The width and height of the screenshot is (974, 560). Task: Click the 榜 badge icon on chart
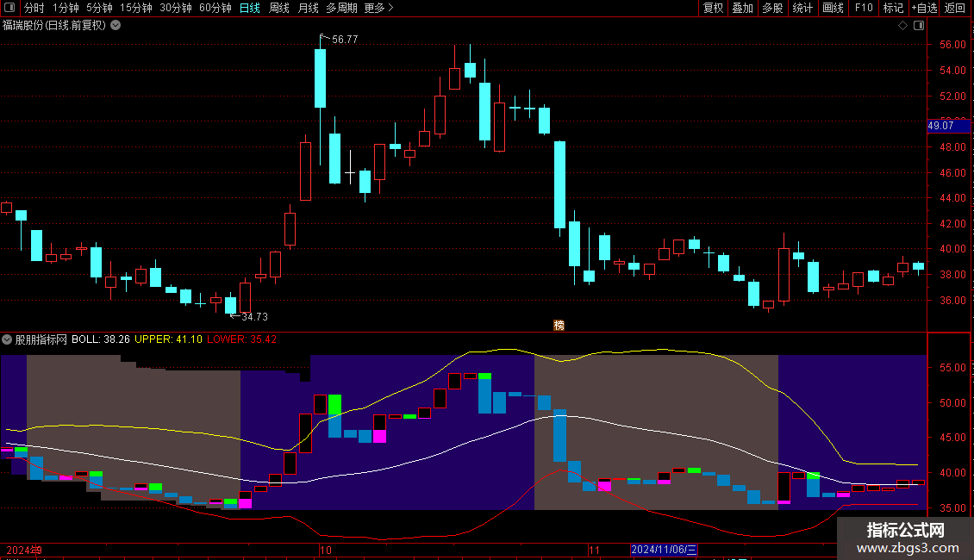coord(559,326)
